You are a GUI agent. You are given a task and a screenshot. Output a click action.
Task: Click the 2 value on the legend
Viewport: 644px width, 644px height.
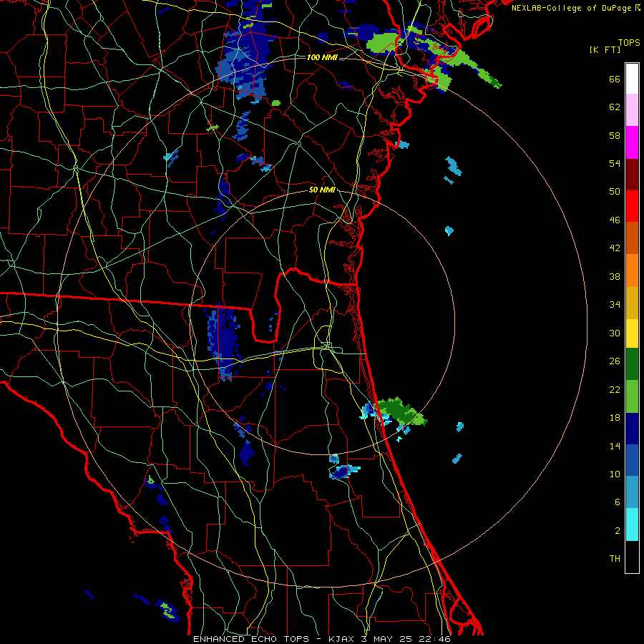[x=618, y=531]
